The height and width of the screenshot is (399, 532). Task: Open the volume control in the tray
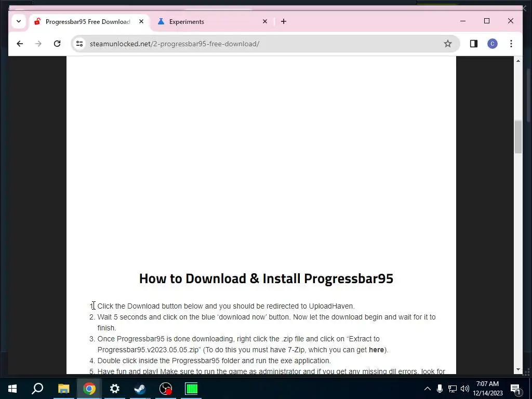tap(465, 389)
